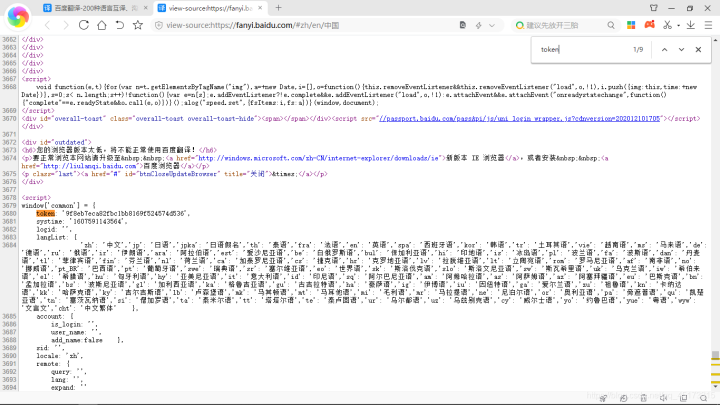Open the red game controller extension
This screenshot has width=720, height=405.
pyautogui.click(x=649, y=25)
